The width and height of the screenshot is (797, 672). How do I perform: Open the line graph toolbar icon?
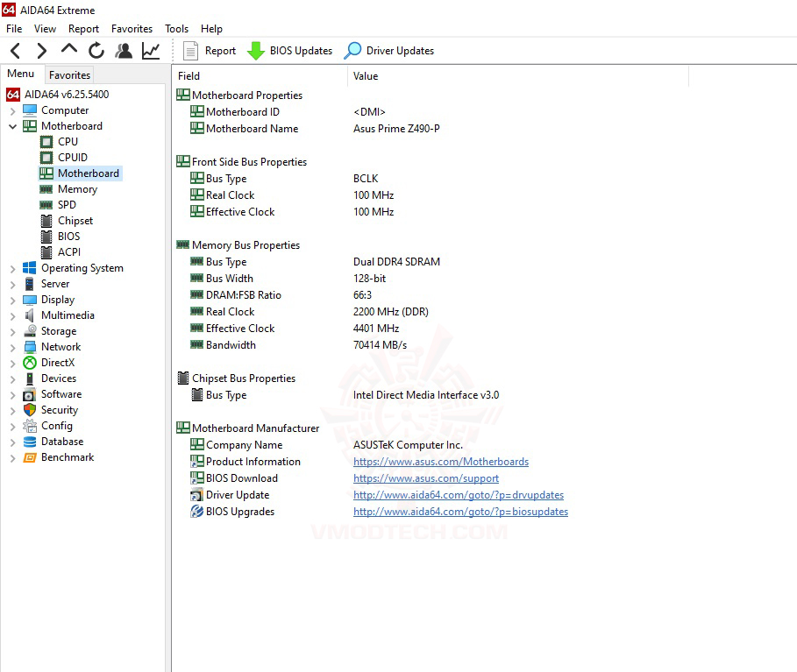click(151, 51)
